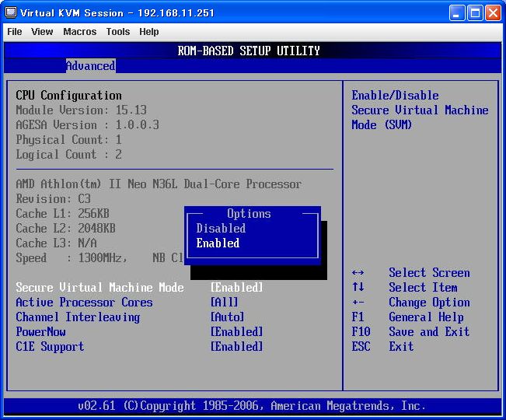
Task: Open the Tools menu
Action: point(118,32)
